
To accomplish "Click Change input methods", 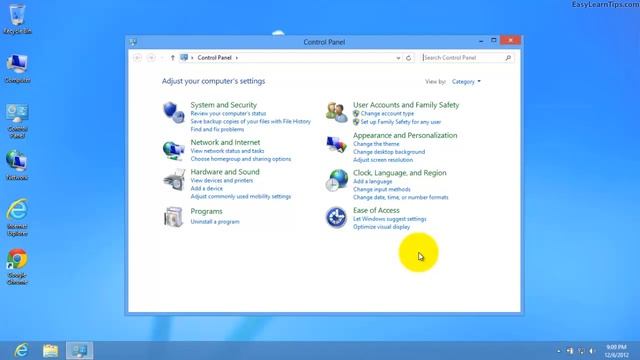I will click(382, 189).
